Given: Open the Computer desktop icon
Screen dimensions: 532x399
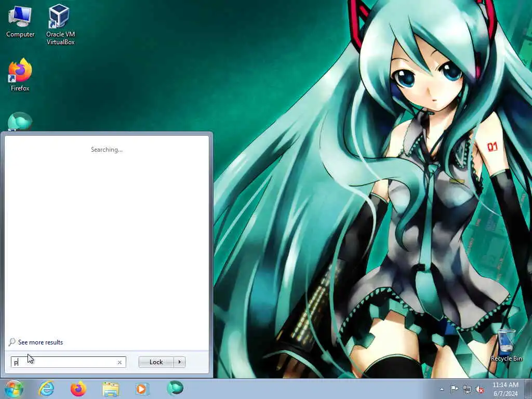Looking at the screenshot, I should pyautogui.click(x=20, y=22).
